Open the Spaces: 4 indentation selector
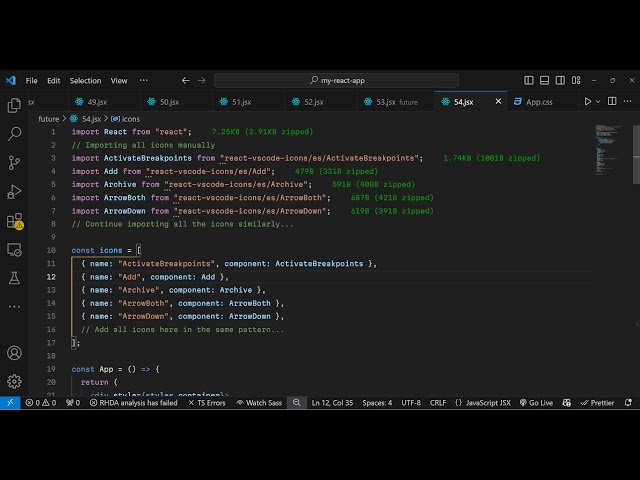The width and height of the screenshot is (640, 480). [x=377, y=403]
